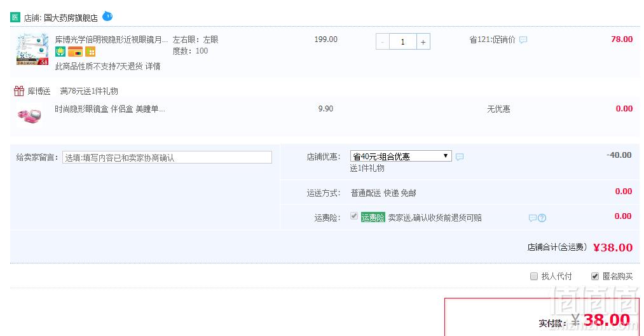Open the 时尚隐形眼镜盒 gift product title
This screenshot has height=336, width=644.
point(109,109)
